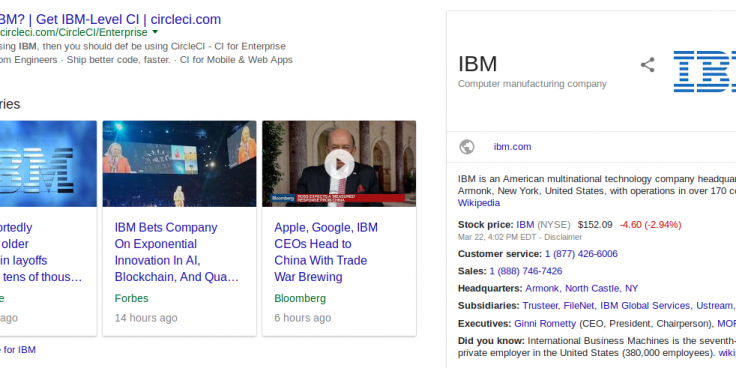Viewport: 736px width, 368px height.
Task: Expand the green arrow beside circleci.com URL
Action: click(x=155, y=32)
